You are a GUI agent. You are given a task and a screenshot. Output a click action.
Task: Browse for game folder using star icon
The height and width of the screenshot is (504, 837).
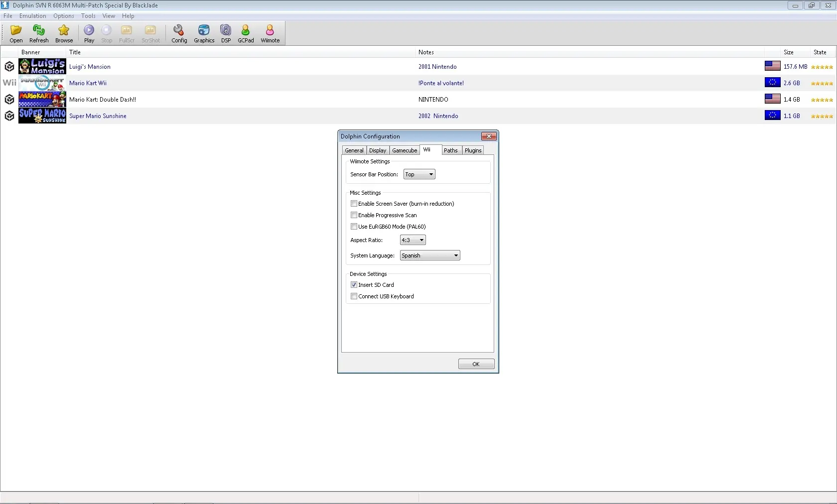coord(64,34)
